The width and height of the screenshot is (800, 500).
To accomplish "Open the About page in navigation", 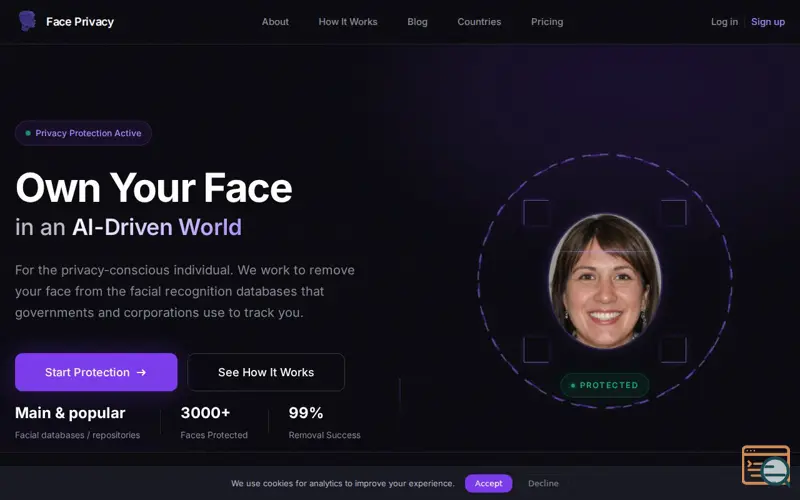I will [275, 22].
